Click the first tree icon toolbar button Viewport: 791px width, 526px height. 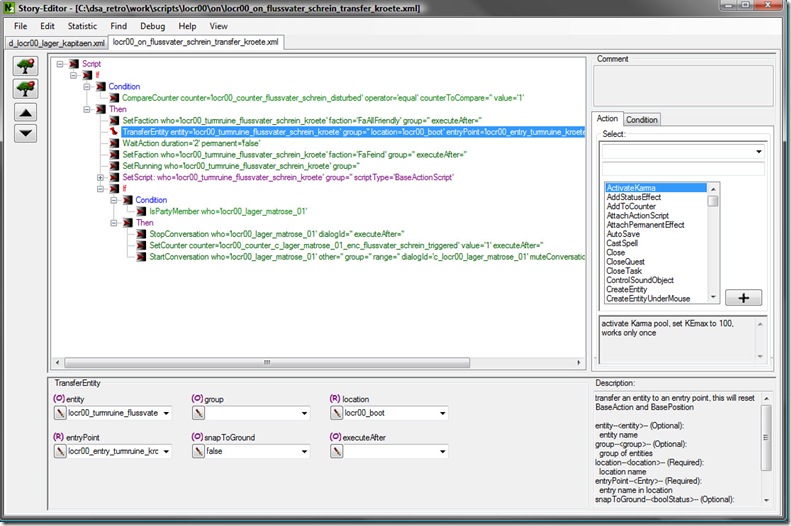point(27,67)
